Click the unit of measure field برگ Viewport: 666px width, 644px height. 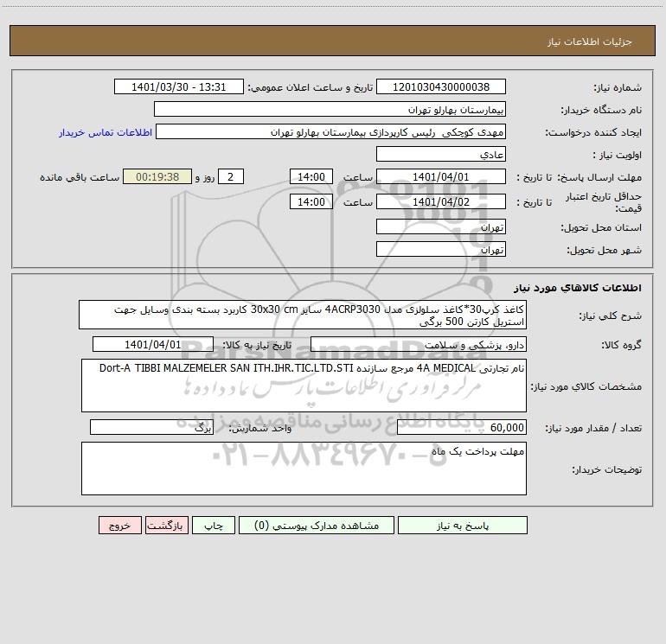pos(151,428)
